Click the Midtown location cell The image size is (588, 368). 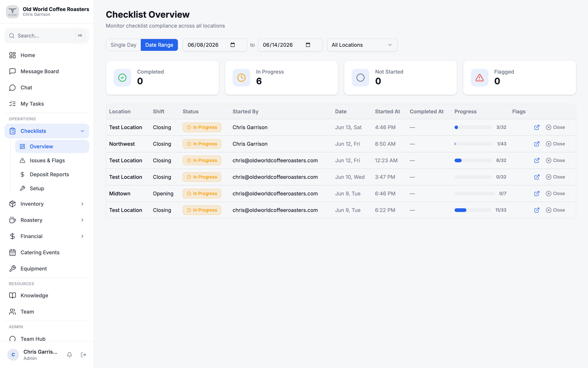point(120,194)
